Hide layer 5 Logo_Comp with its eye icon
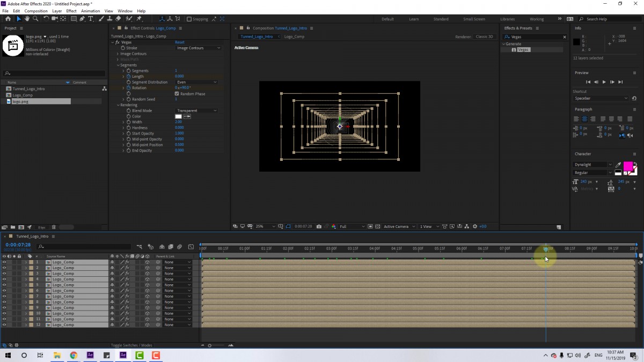This screenshot has height=362, width=644. click(x=4, y=285)
